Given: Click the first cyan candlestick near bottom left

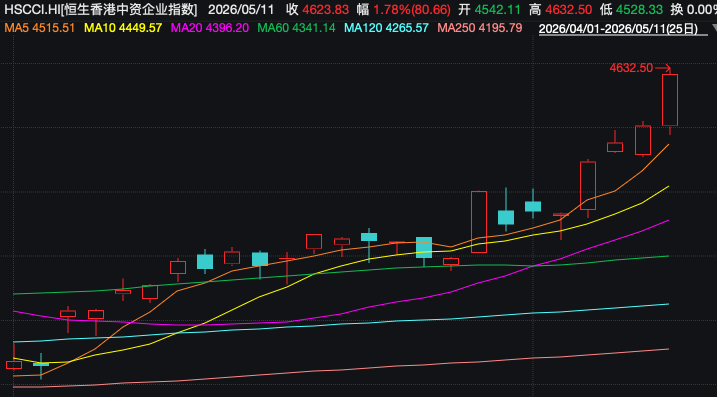Looking at the screenshot, I should coord(41,364).
